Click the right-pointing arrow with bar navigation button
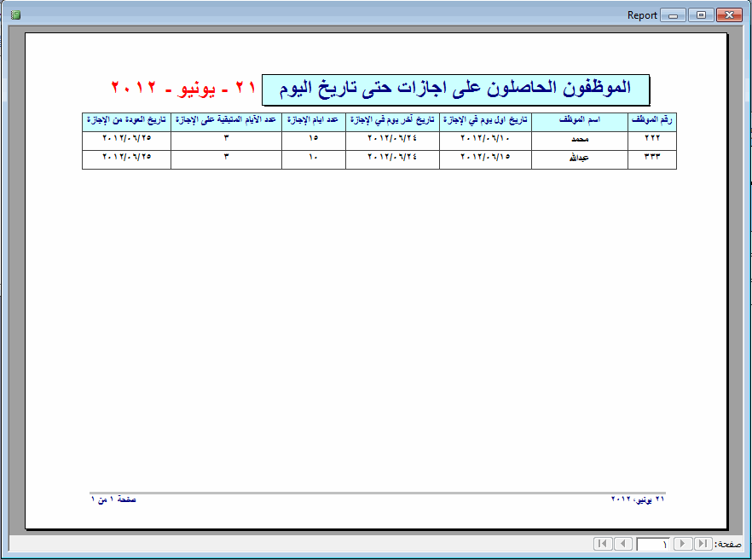 point(703,544)
